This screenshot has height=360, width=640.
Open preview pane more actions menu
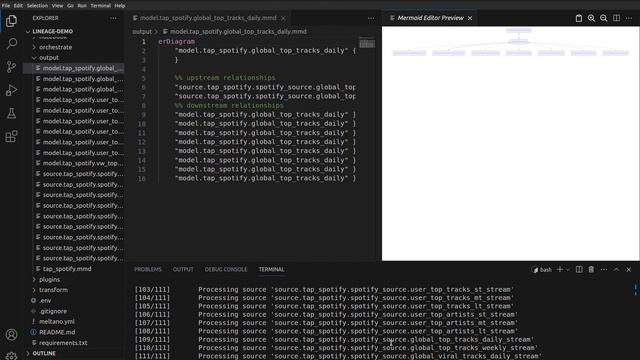[629, 18]
